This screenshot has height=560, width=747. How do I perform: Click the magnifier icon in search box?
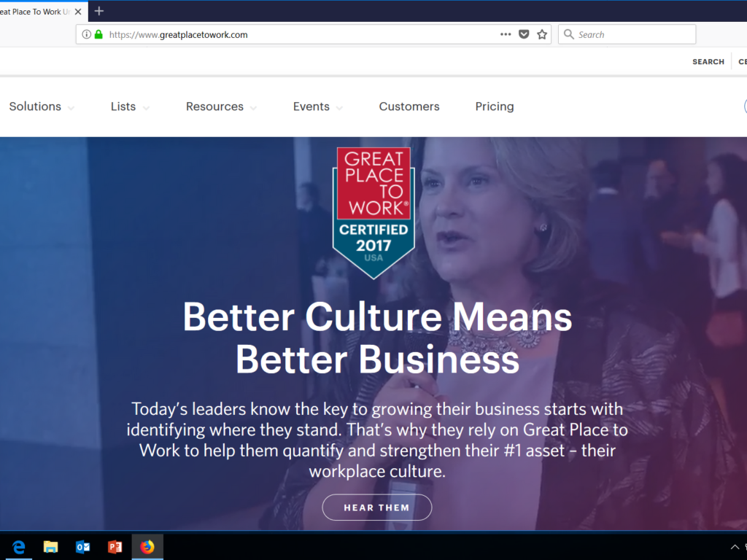(x=568, y=34)
